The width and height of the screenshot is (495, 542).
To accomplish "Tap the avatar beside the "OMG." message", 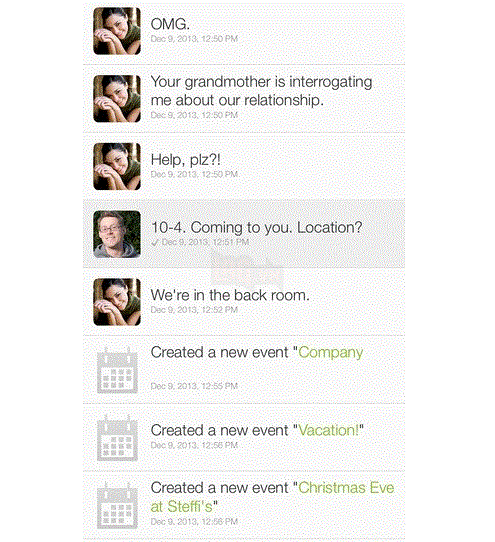I will (x=117, y=31).
